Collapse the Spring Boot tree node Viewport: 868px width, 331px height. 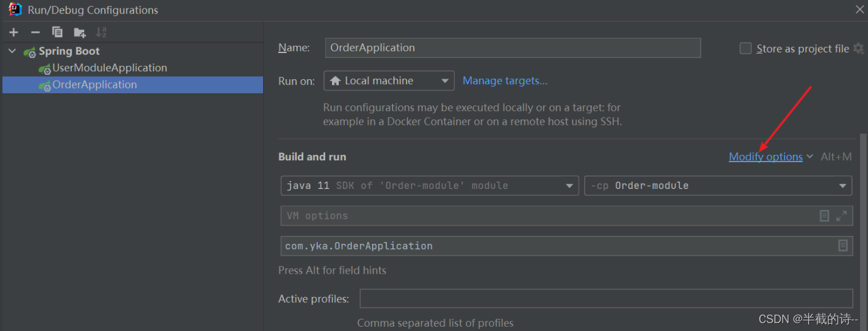12,51
